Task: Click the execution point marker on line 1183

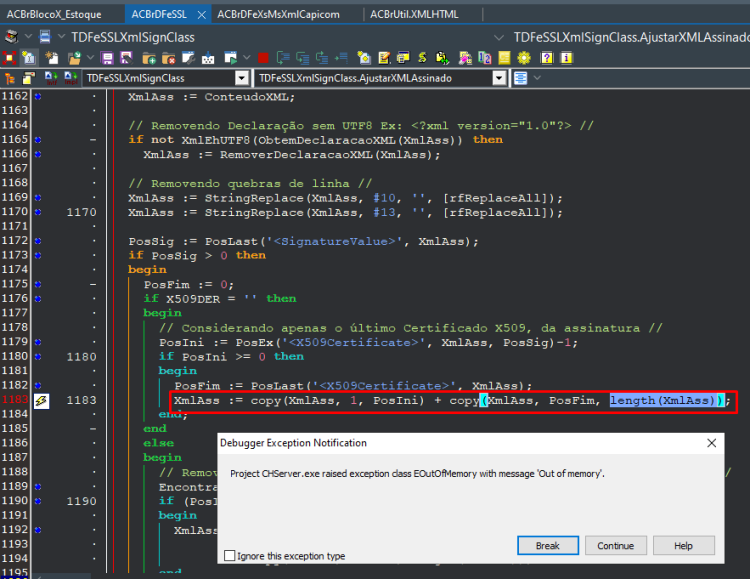Action: tap(41, 401)
